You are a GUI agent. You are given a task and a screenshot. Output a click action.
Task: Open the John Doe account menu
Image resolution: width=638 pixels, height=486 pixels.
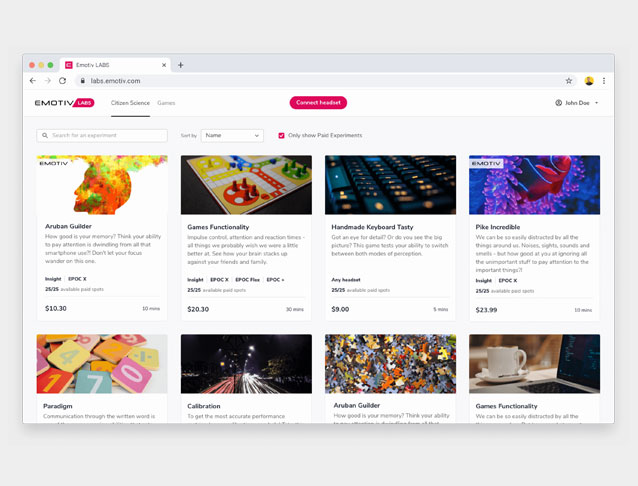point(577,103)
